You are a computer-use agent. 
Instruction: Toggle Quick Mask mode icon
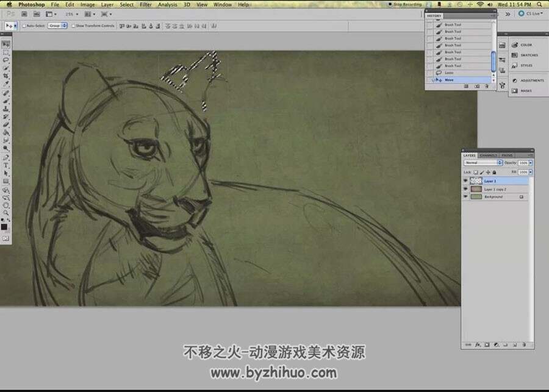pyautogui.click(x=5, y=238)
